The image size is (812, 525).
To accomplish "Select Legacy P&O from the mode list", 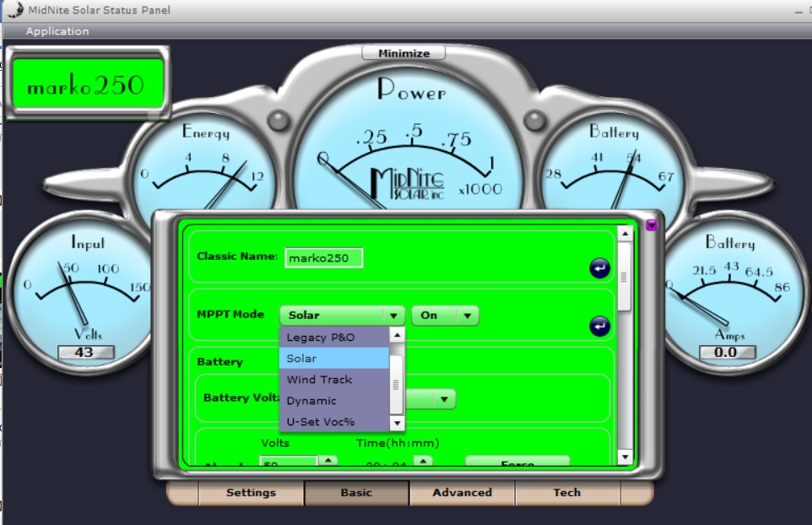I will tap(333, 338).
